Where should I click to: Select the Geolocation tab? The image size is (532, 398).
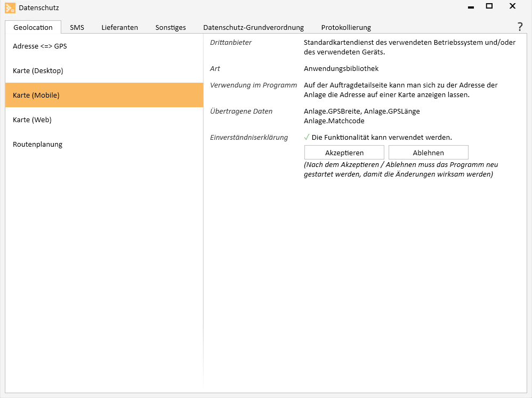coord(33,27)
